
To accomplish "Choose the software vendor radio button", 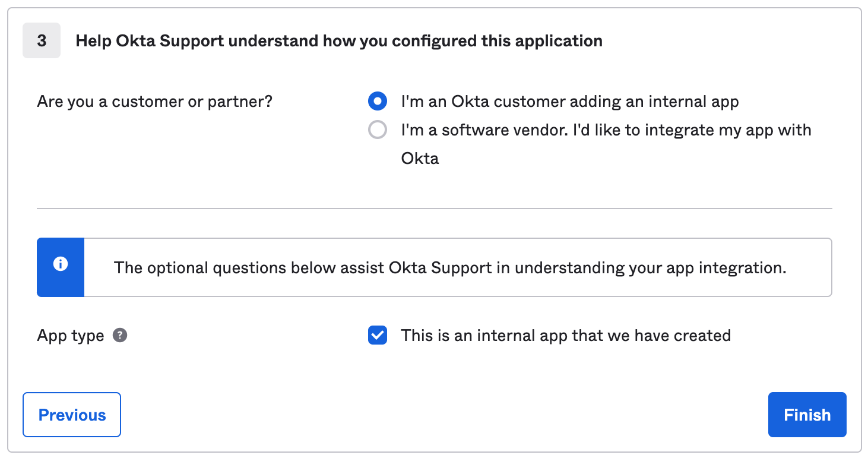I will pos(378,130).
